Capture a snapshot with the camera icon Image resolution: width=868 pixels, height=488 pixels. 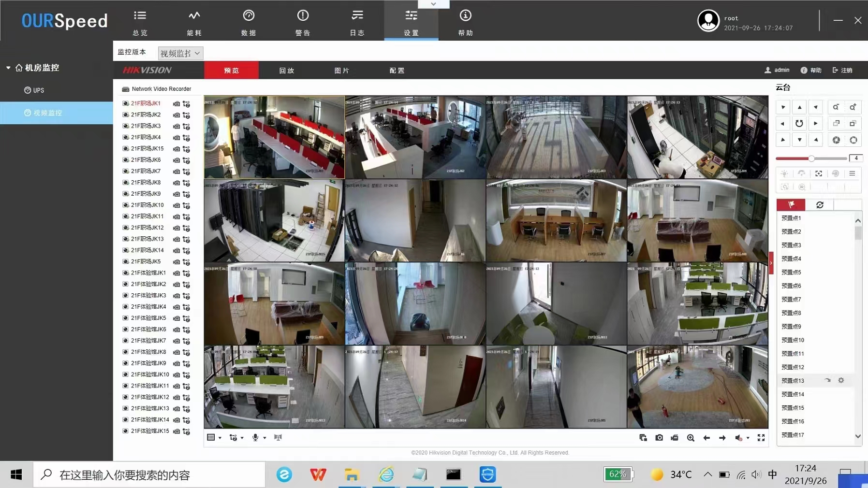(x=659, y=438)
